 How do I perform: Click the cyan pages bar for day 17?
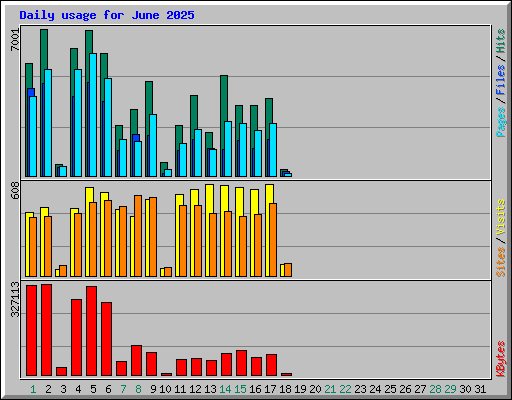point(273,150)
